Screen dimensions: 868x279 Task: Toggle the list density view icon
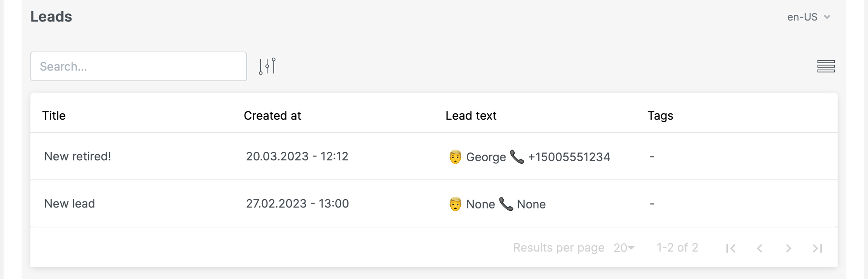tap(826, 66)
